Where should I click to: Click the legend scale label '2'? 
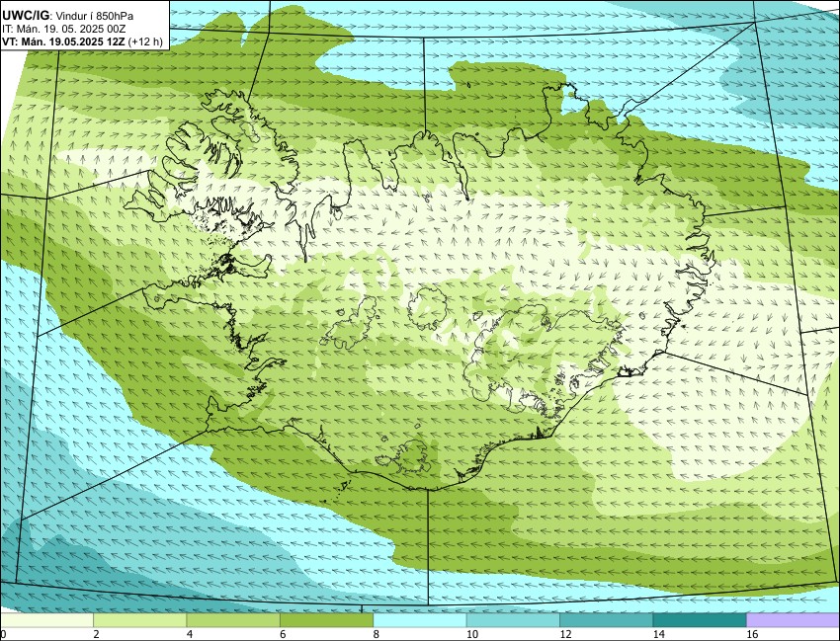coord(97,634)
